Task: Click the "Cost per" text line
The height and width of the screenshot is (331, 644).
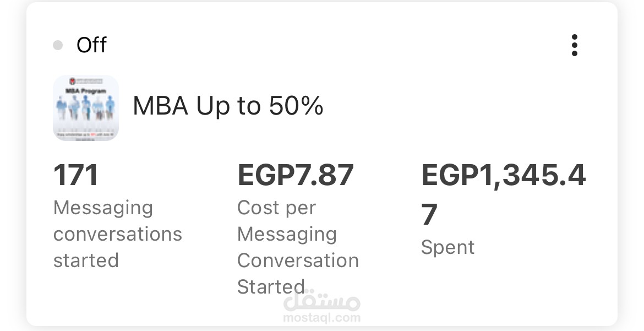Action: tap(276, 208)
